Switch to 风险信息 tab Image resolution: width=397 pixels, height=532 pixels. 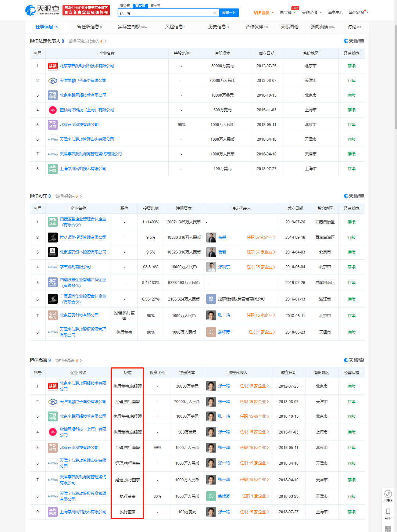point(175,27)
